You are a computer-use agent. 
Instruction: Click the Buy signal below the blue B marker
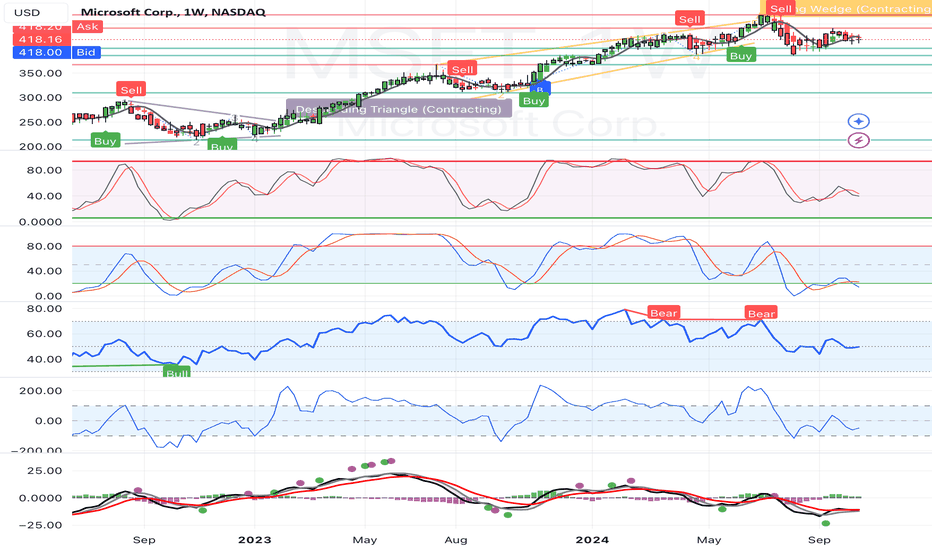[534, 100]
